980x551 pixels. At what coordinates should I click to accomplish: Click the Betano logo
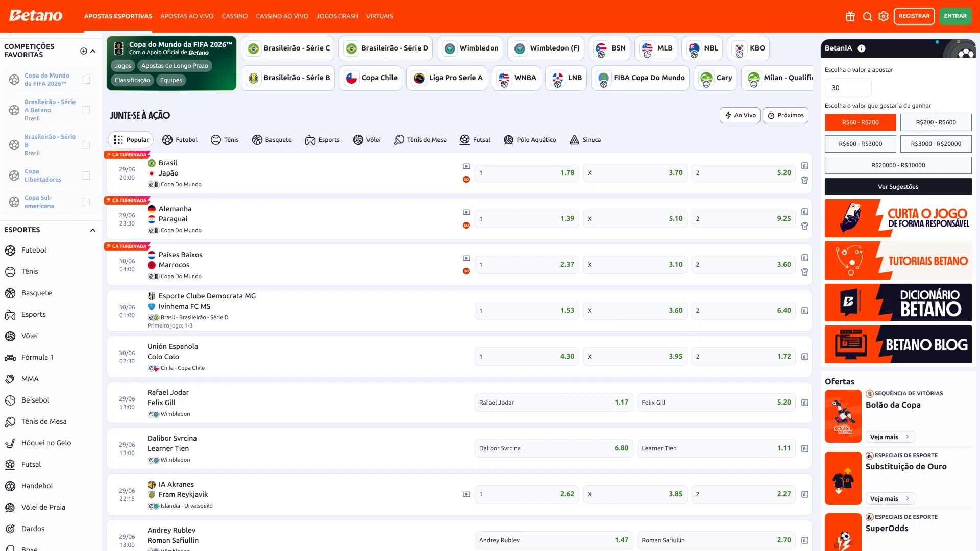tap(36, 16)
